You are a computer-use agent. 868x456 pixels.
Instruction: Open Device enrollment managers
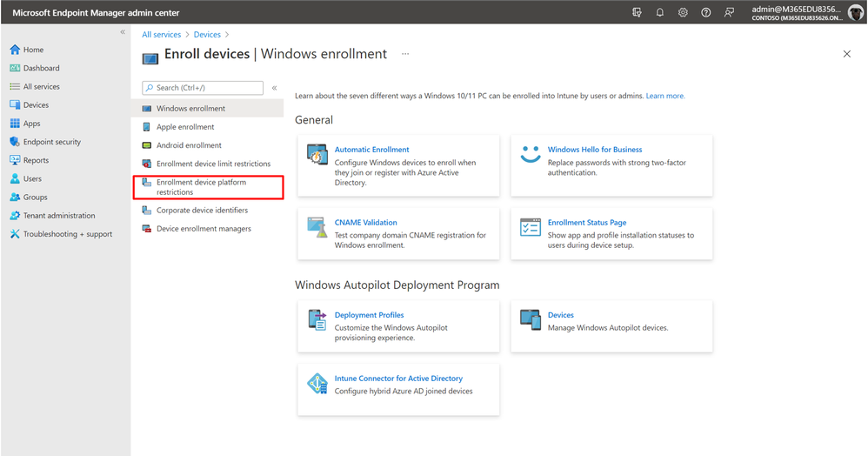[x=208, y=228]
